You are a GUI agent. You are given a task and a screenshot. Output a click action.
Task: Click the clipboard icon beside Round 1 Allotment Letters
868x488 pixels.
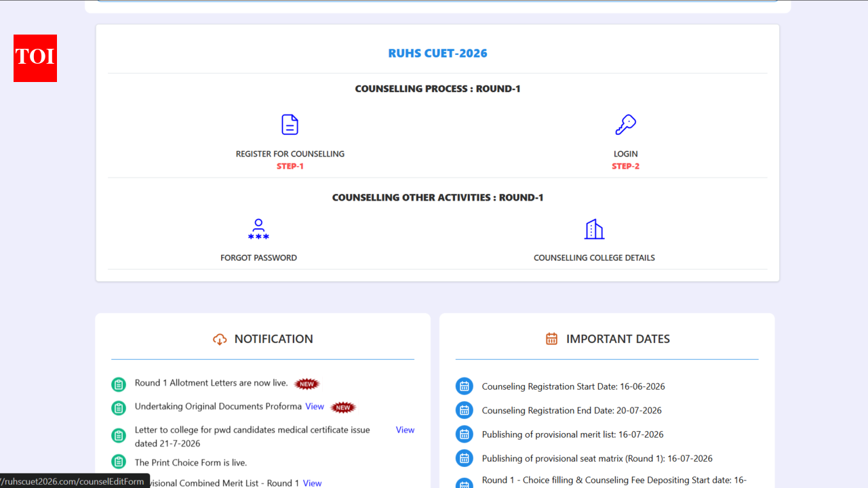(119, 384)
